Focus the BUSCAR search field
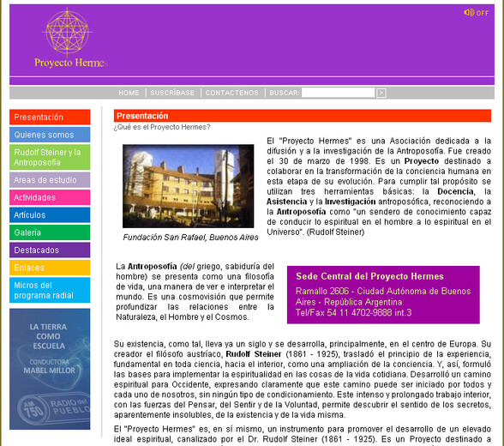The image size is (504, 446). coord(338,93)
